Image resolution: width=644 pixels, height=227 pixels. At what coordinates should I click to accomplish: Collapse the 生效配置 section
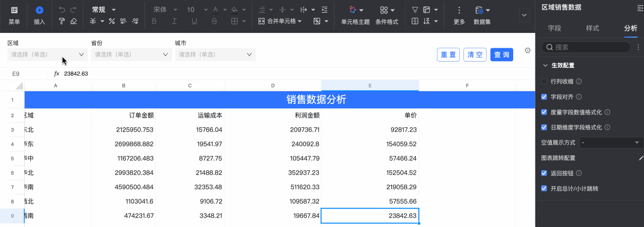(x=545, y=65)
